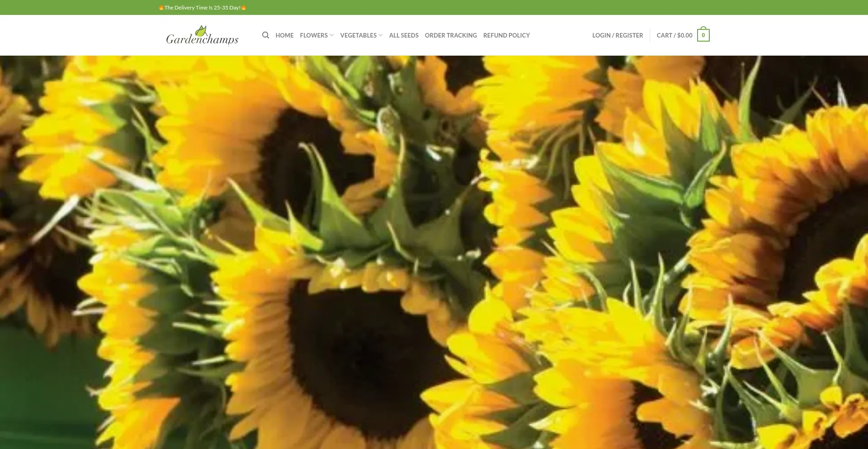868x449 pixels.
Task: Browse the All Seeds page
Action: tap(404, 35)
